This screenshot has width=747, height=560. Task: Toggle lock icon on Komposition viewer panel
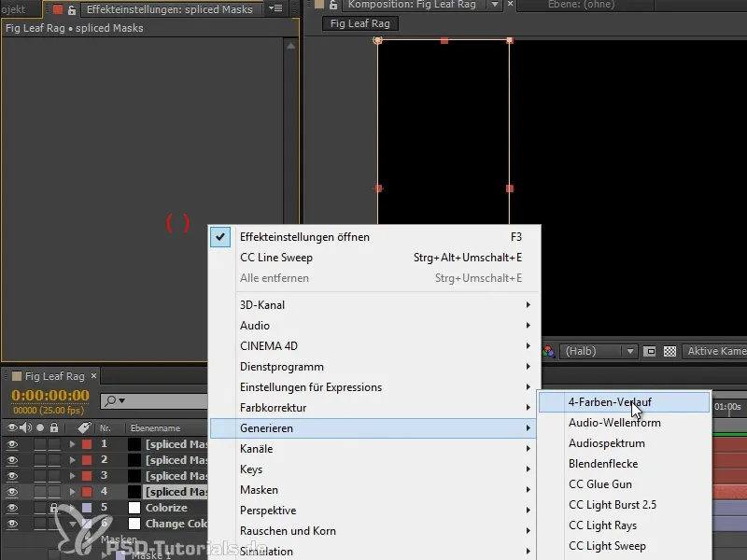click(x=333, y=6)
